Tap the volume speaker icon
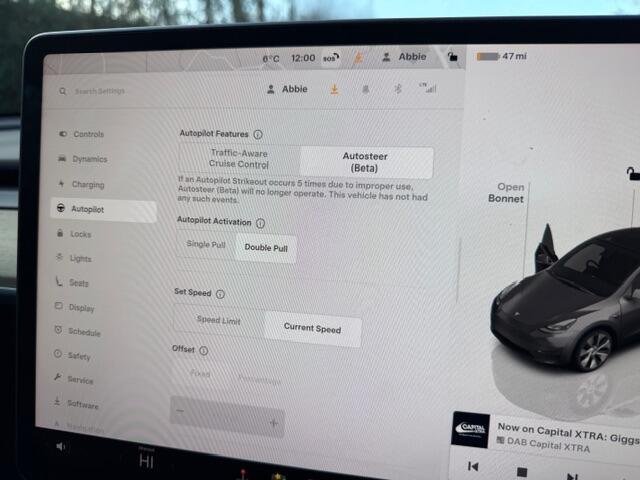 coord(61,447)
